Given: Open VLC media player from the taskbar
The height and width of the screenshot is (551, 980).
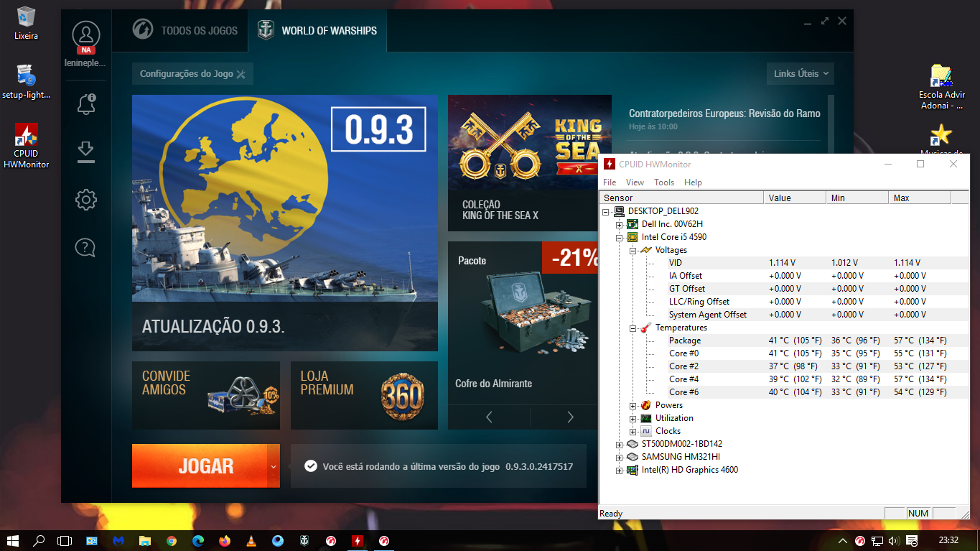Looking at the screenshot, I should tap(251, 540).
